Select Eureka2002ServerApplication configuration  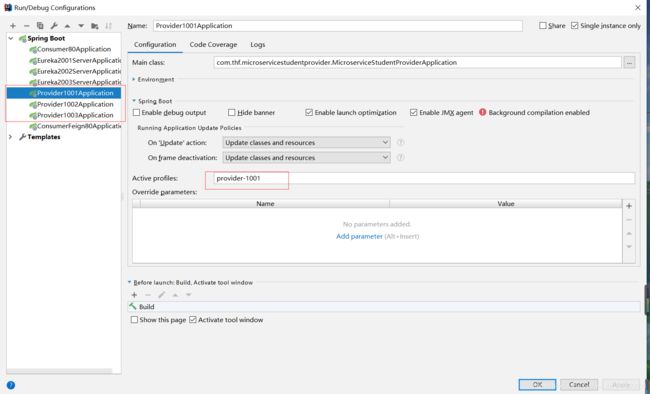tap(75, 71)
